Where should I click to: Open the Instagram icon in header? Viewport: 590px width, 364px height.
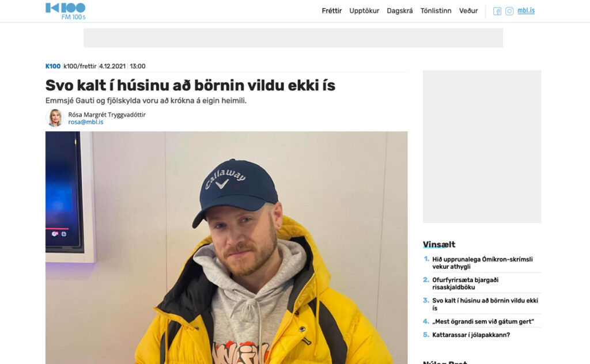point(509,12)
